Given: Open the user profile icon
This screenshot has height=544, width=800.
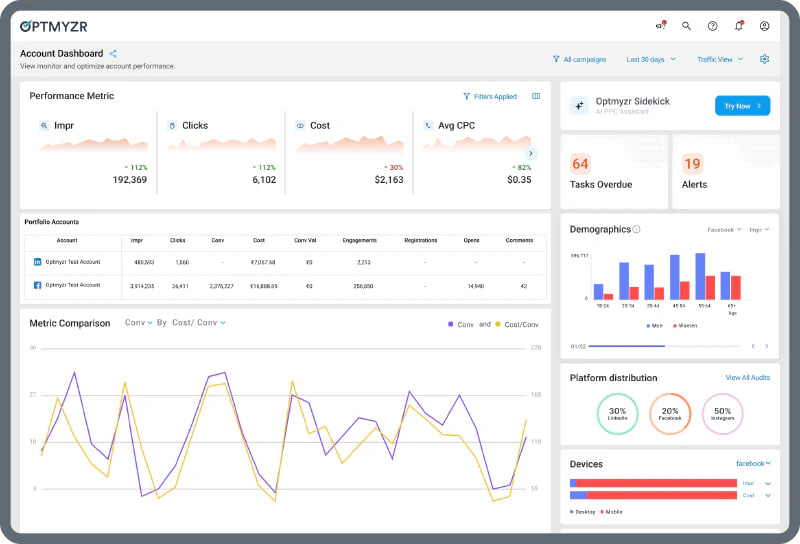Looking at the screenshot, I should point(765,26).
